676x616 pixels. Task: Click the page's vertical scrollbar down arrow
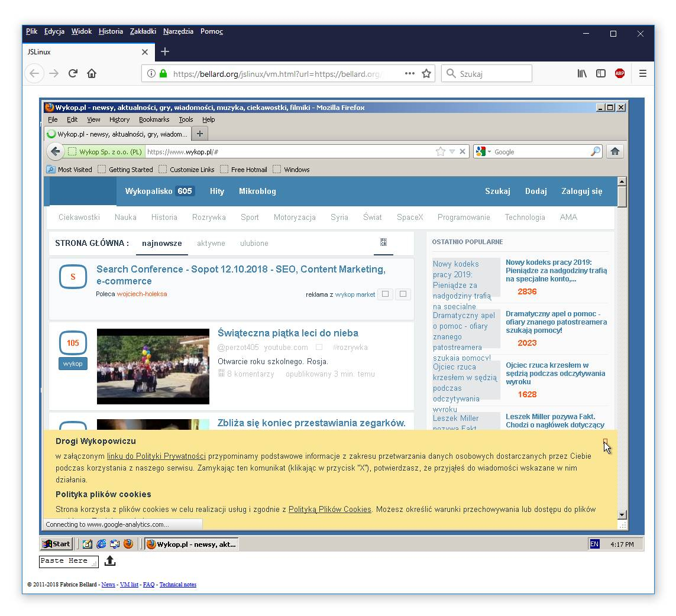click(x=622, y=514)
